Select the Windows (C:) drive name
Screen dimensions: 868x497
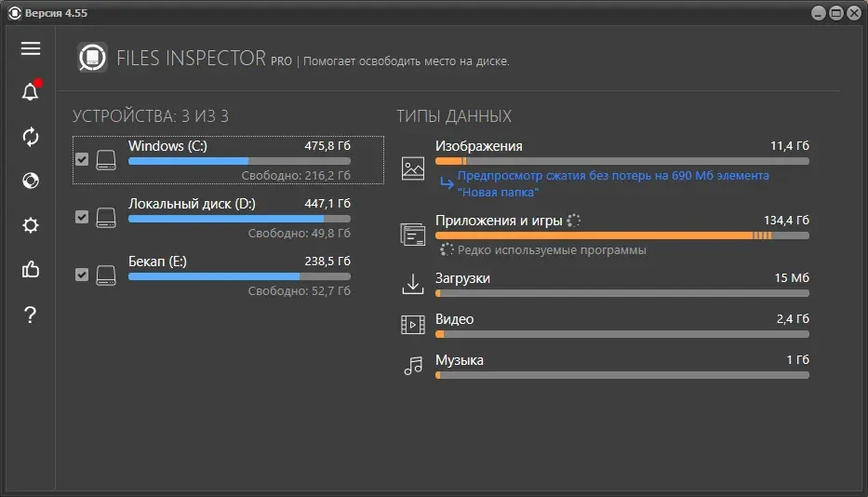point(167,146)
